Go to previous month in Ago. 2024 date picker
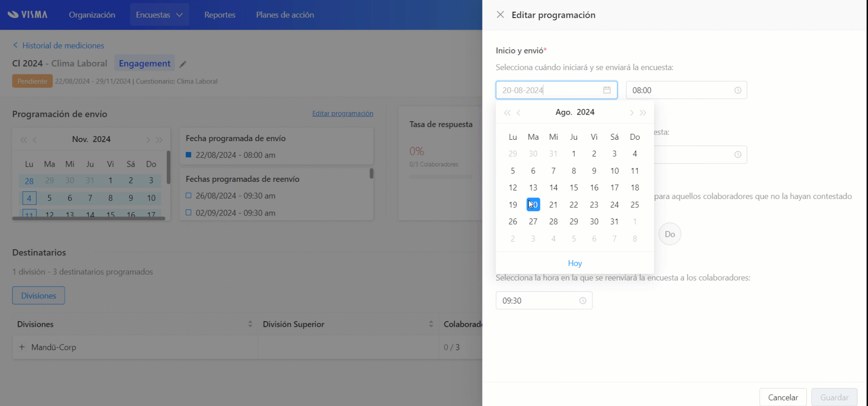Viewport: 868px width, 406px height. pyautogui.click(x=519, y=113)
